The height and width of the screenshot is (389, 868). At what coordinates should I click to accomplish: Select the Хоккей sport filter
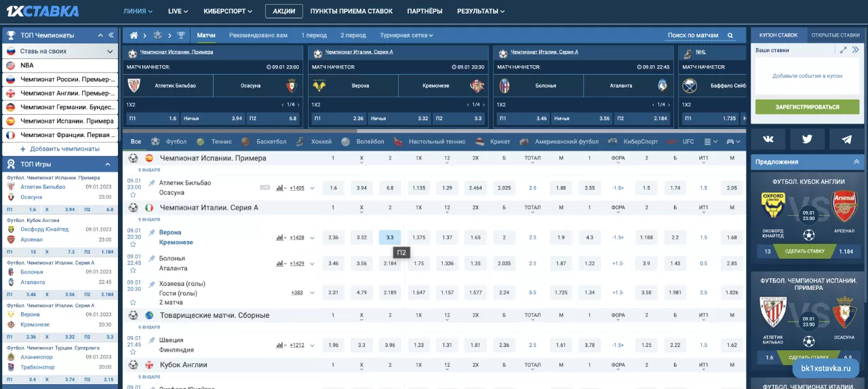[x=314, y=142]
